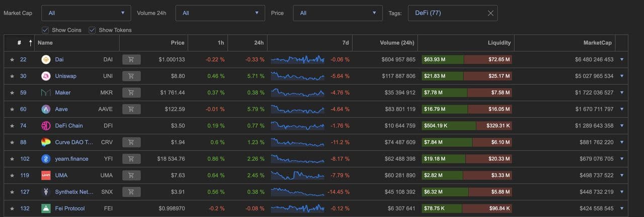Toggle the Show Tokens checkbox
The image size is (644, 217).
coord(92,30)
